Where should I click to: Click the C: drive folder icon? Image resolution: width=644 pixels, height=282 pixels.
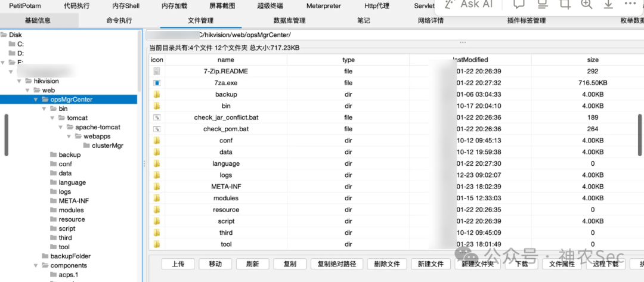(x=12, y=44)
